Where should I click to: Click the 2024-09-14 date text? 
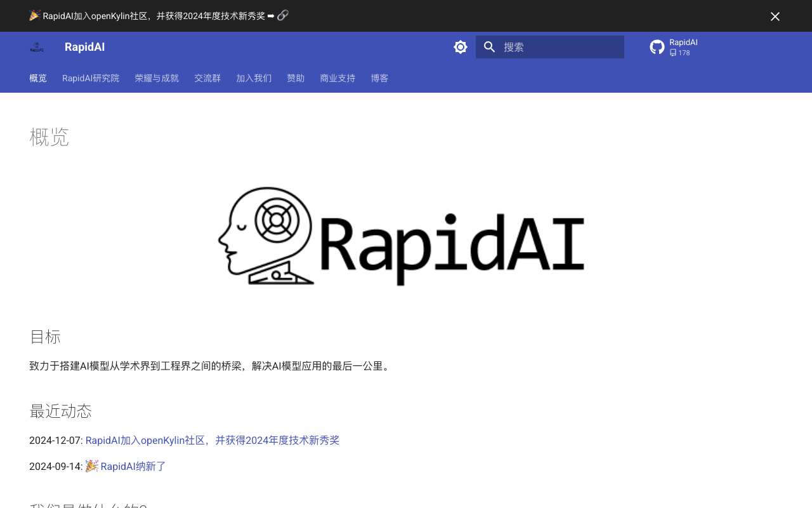pos(56,466)
